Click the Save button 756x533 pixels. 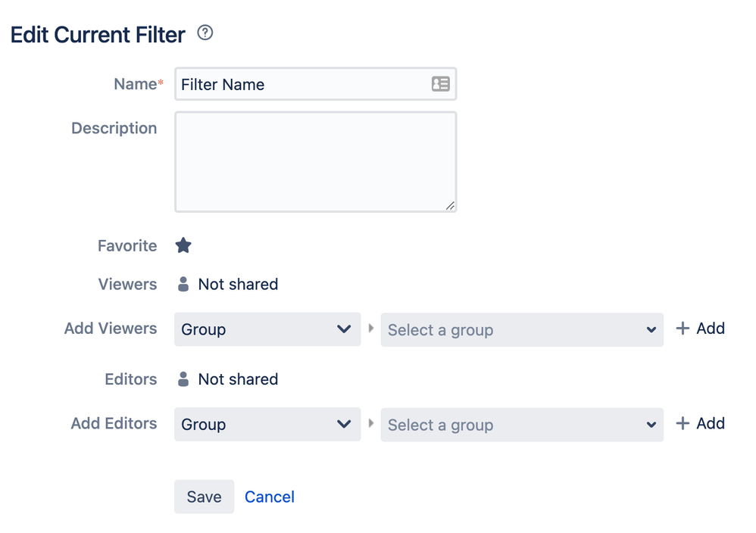204,497
